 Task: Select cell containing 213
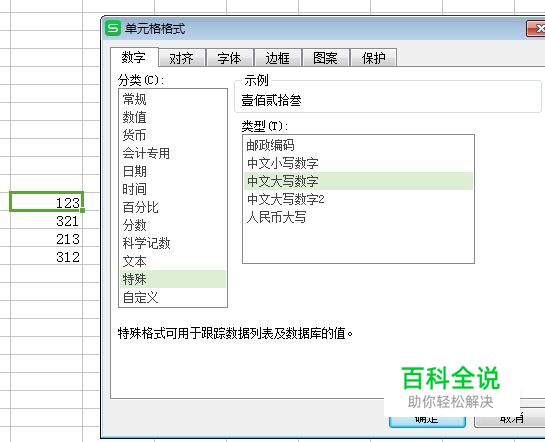47,239
